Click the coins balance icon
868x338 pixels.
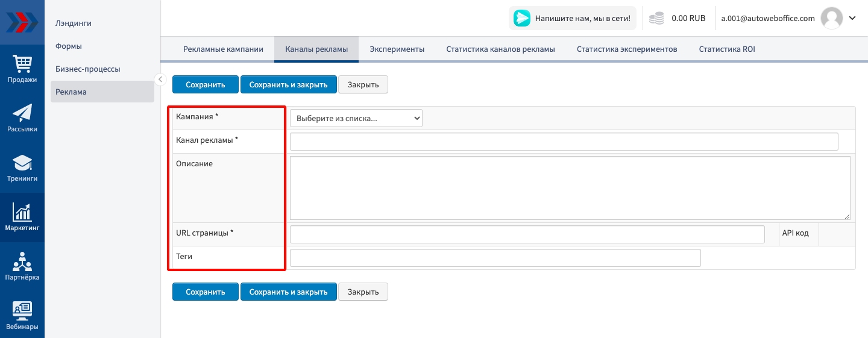tap(656, 19)
